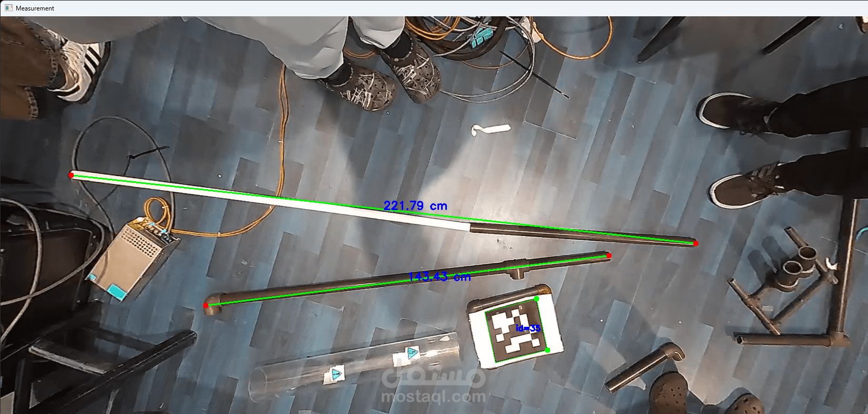Image resolution: width=868 pixels, height=414 pixels.
Task: Click the red endpoint at the 143.43 cm line's right end
Action: click(609, 256)
